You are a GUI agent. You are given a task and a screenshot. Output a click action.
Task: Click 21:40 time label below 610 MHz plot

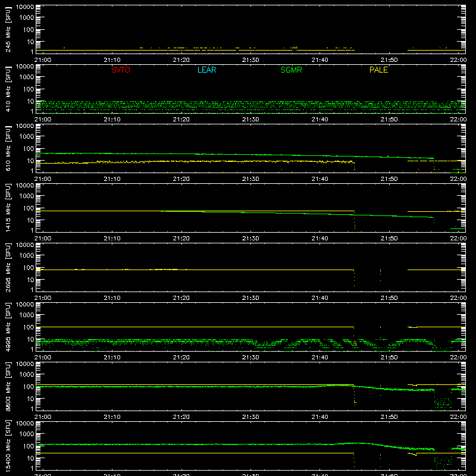click(320, 179)
